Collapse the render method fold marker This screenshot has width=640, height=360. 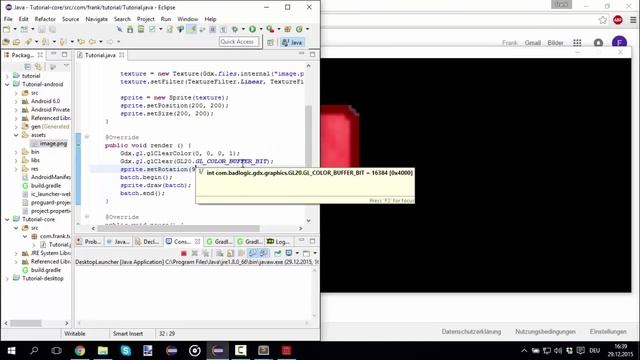coord(87,137)
